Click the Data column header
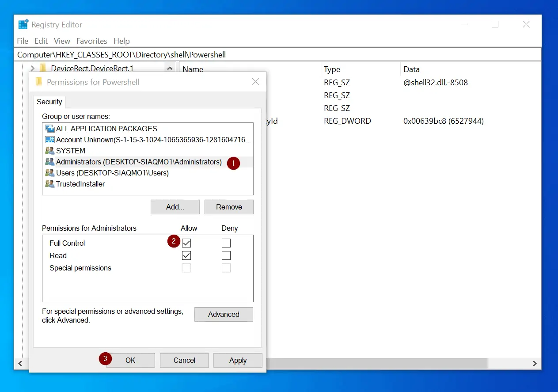 point(412,69)
